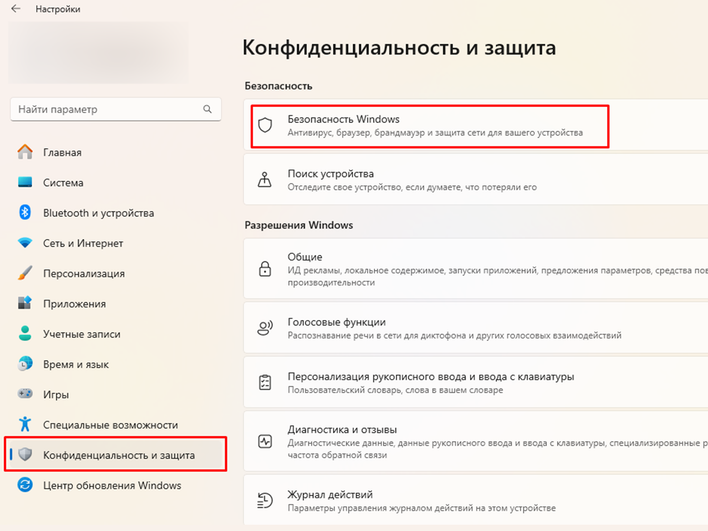This screenshot has height=531, width=708.
Task: Click the history icon for Журнал действий
Action: click(265, 500)
